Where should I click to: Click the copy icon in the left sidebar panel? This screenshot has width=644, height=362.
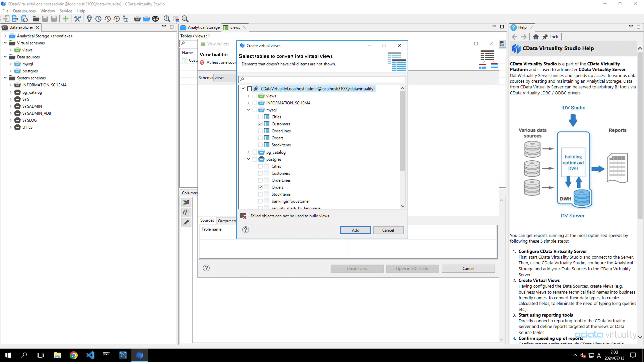(186, 212)
